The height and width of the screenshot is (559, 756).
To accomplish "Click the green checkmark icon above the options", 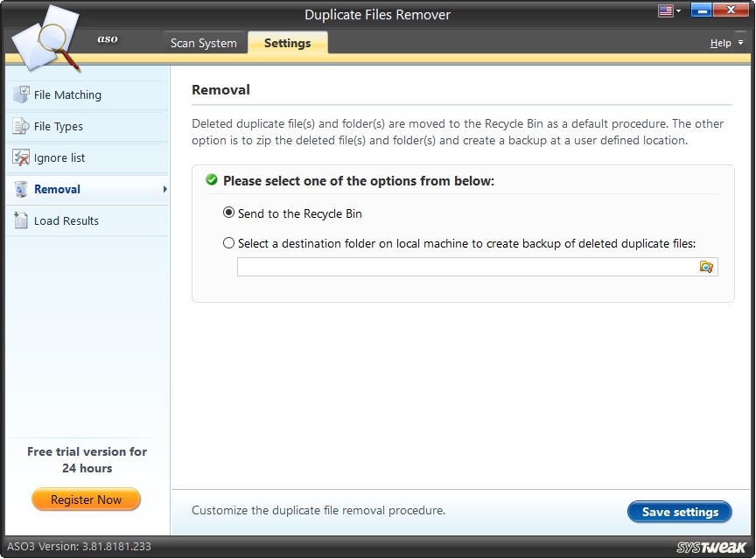I will pyautogui.click(x=210, y=180).
